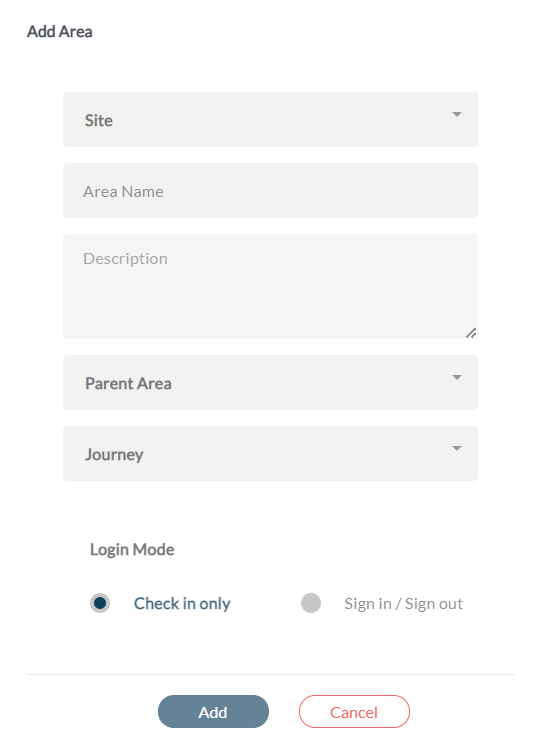Open the Site dropdown field
Screen dimensions: 549x737
pyautogui.click(x=270, y=119)
